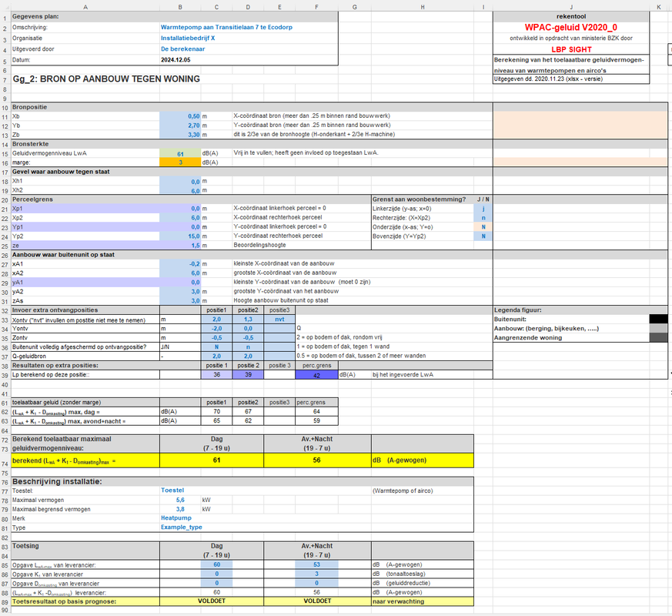Image resolution: width=672 pixels, height=616 pixels.
Task: Click Zontv positie2 value -0,5
Action: [248, 338]
